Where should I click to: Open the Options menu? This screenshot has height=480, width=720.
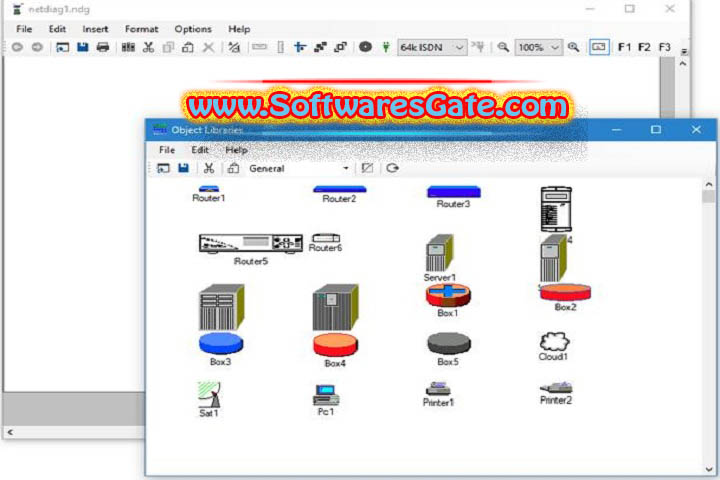(x=193, y=29)
